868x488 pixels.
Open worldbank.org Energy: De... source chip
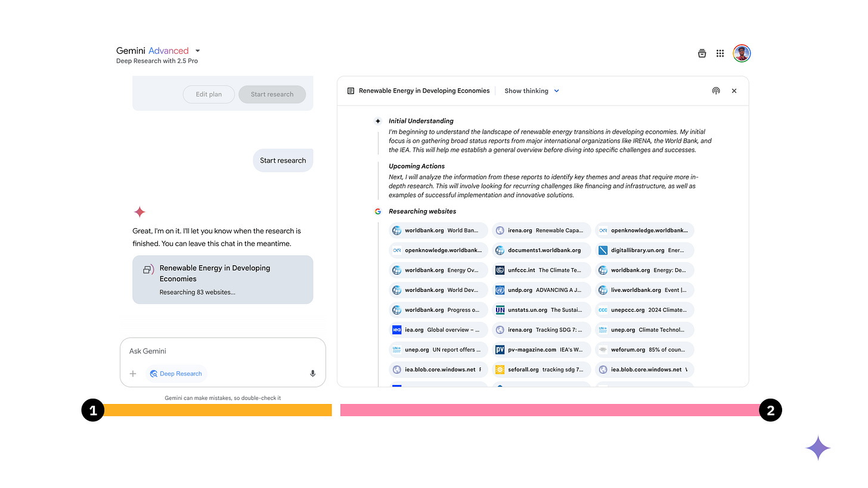click(644, 270)
